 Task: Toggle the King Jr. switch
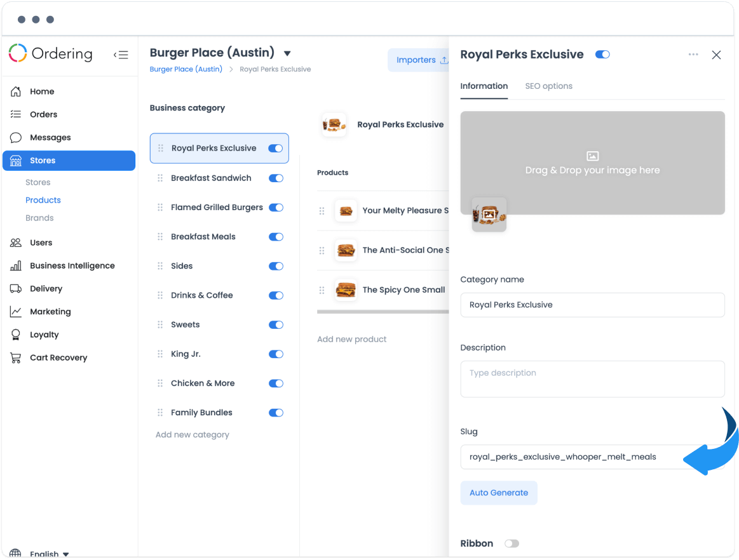[x=276, y=354]
